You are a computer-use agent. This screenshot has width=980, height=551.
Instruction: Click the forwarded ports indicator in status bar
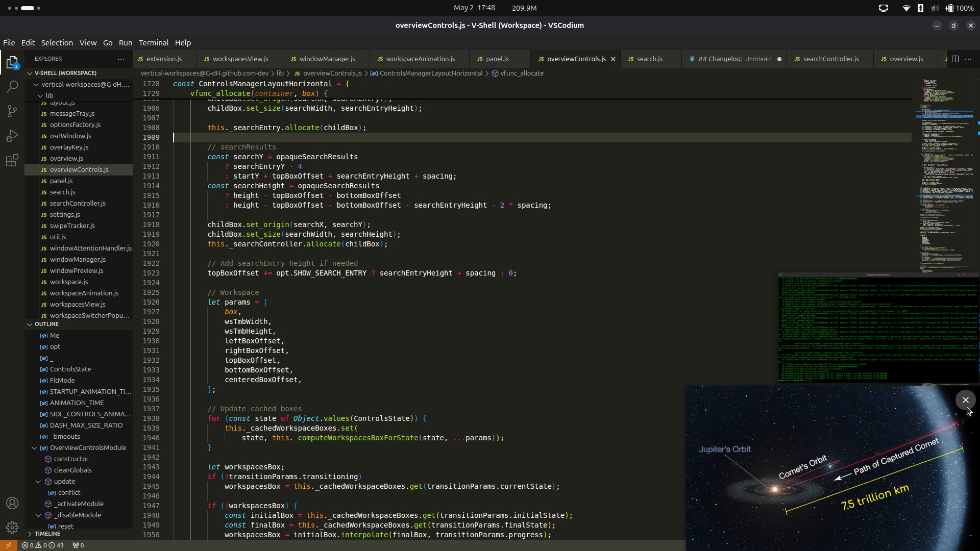78,545
